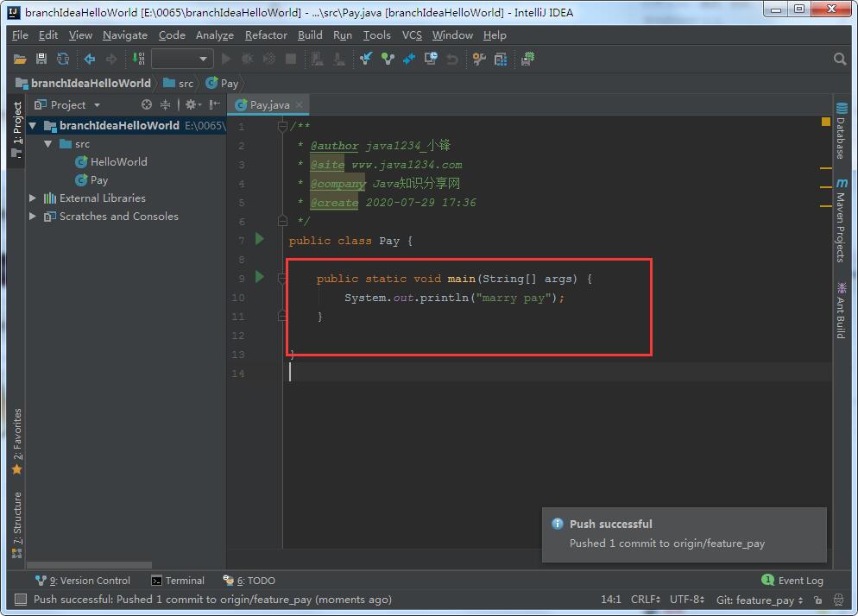Click the Commit VCS toolbar icon

pyautogui.click(x=388, y=59)
